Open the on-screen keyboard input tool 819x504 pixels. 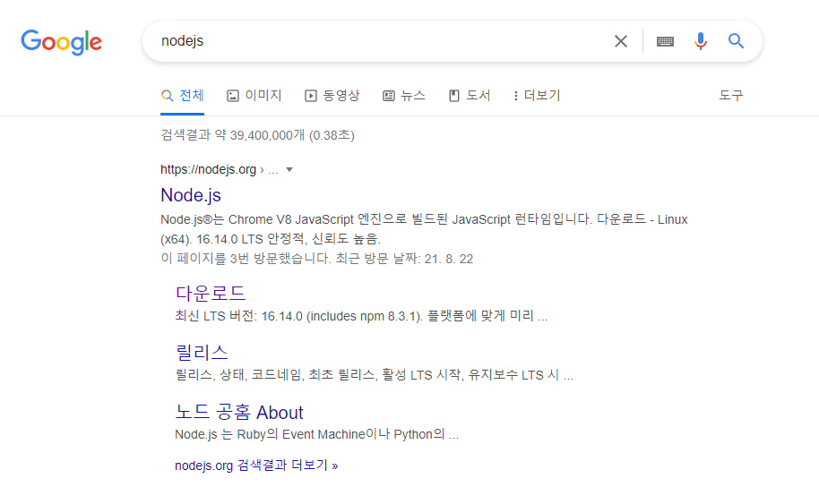[x=665, y=41]
